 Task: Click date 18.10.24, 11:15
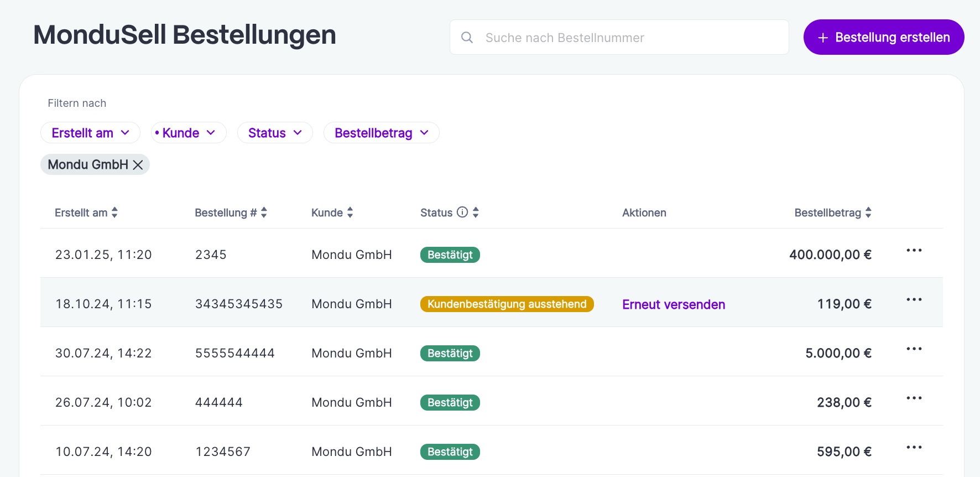tap(103, 304)
